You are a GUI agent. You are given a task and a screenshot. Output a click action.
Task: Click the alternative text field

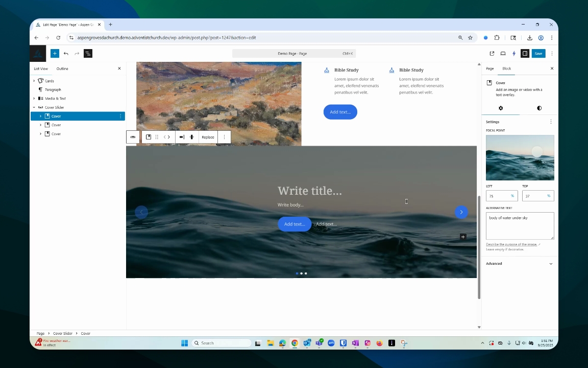(520, 226)
